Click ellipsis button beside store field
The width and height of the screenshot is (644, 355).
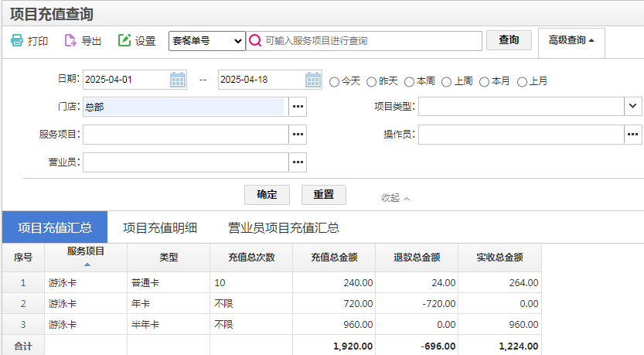[x=298, y=107]
